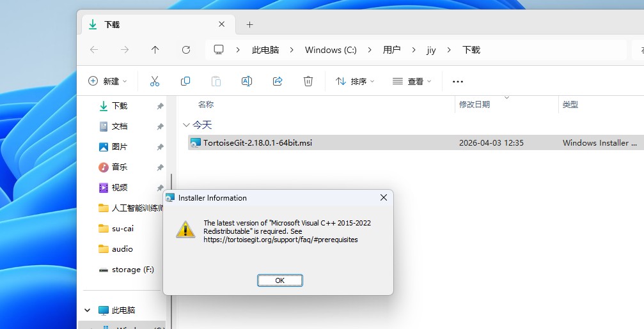Click Windows (C:) in the breadcrumb

tap(331, 50)
